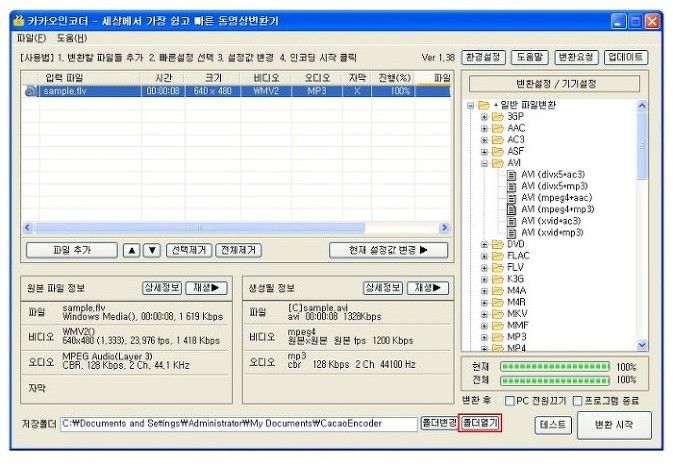The width and height of the screenshot is (673, 465).
Task: Move selected file up with ▲ button
Action: click(x=131, y=250)
